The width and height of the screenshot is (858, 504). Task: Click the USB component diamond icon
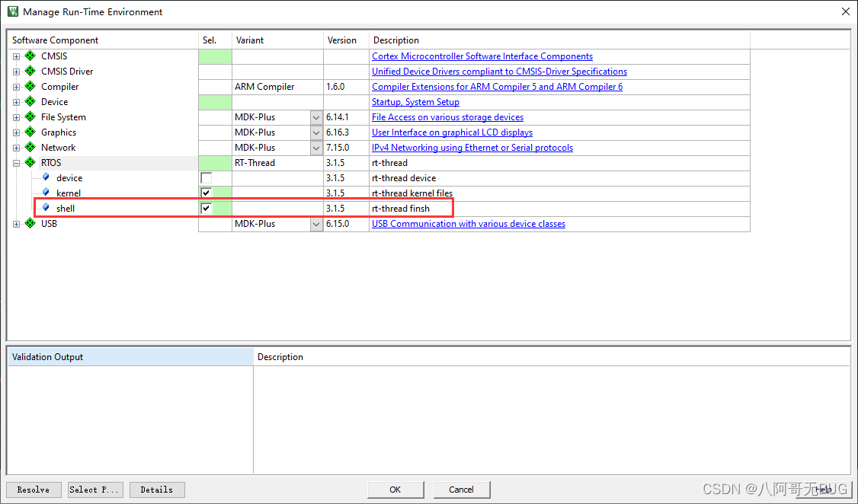[x=30, y=223]
